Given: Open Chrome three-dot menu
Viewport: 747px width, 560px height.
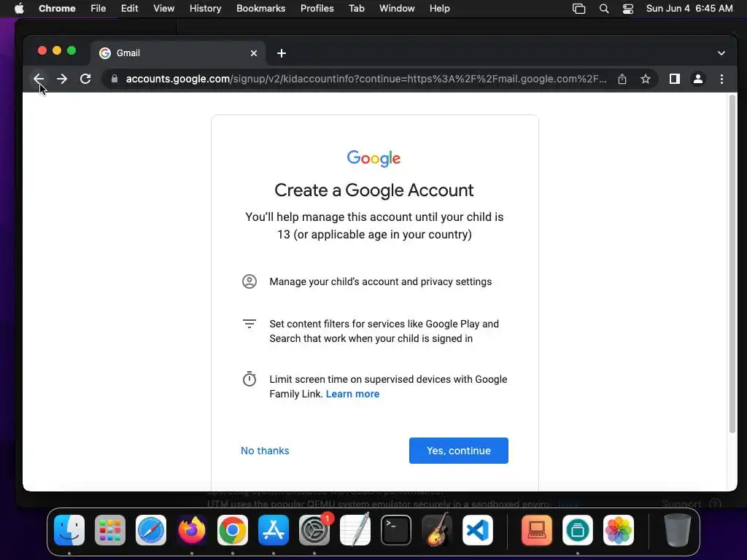Looking at the screenshot, I should pos(721,79).
